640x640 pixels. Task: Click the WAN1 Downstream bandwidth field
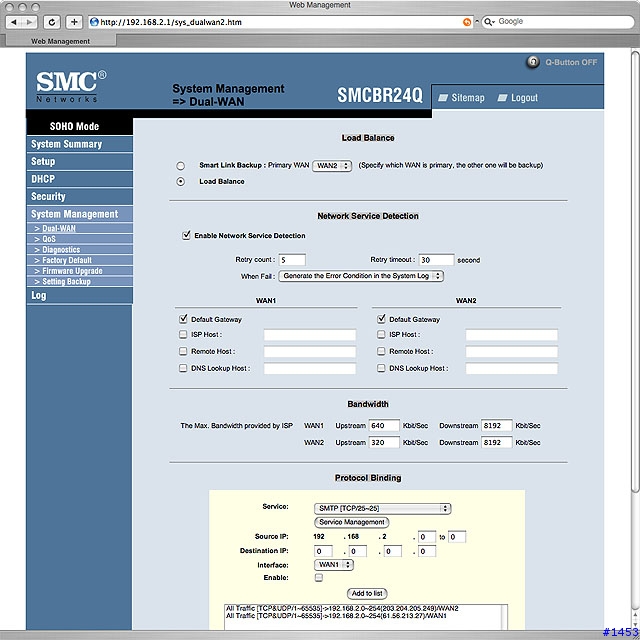(496, 425)
